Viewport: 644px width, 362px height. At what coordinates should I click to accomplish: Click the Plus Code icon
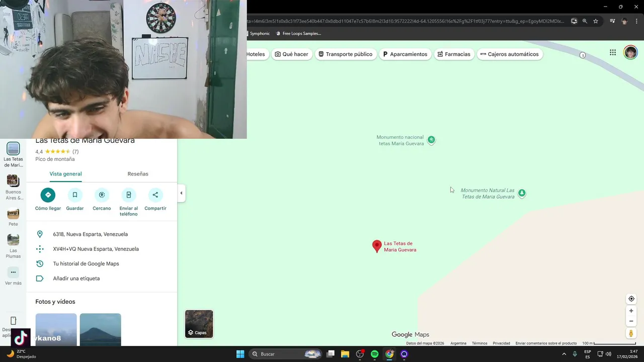pos(40,249)
